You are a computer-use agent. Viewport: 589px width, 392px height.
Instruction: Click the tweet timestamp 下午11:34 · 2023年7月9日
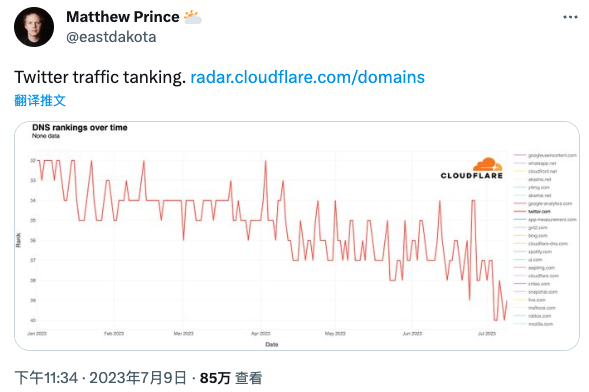click(100, 378)
